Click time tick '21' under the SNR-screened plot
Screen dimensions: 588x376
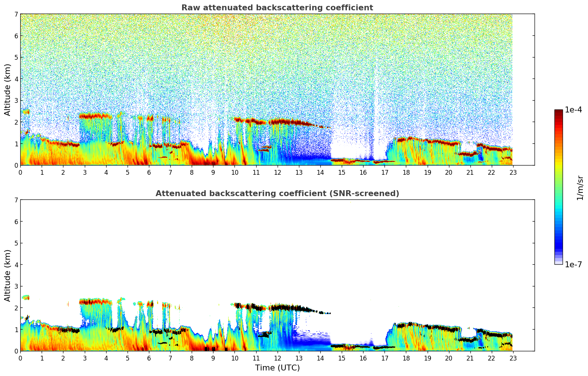[x=470, y=358]
